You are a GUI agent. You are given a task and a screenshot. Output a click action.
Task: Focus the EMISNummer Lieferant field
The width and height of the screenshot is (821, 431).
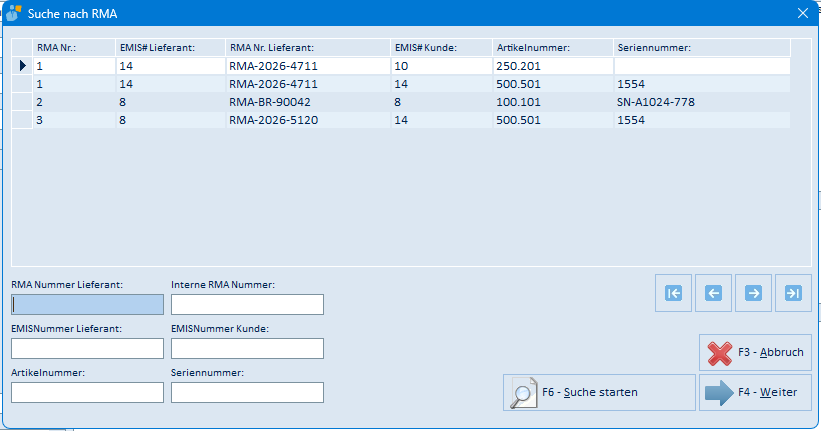tap(87, 348)
